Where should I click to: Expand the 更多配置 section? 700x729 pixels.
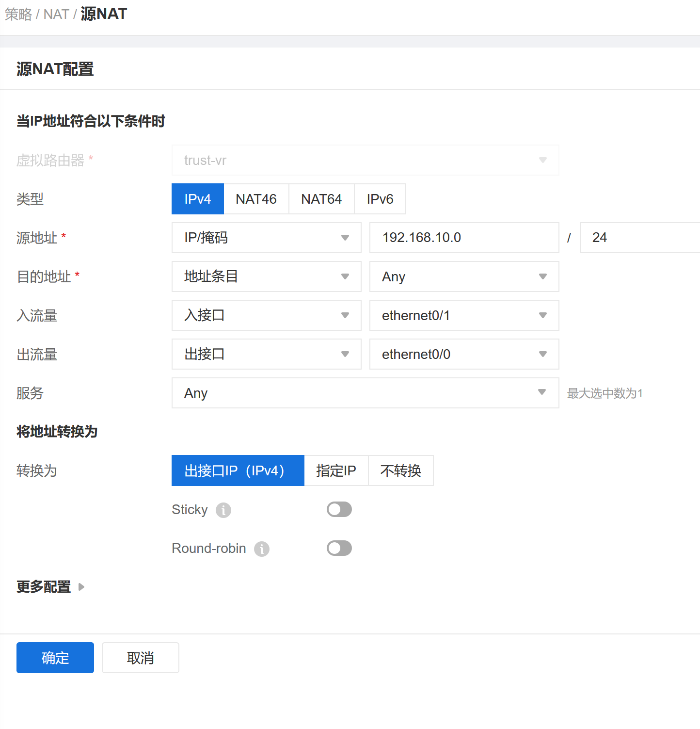tap(50, 587)
